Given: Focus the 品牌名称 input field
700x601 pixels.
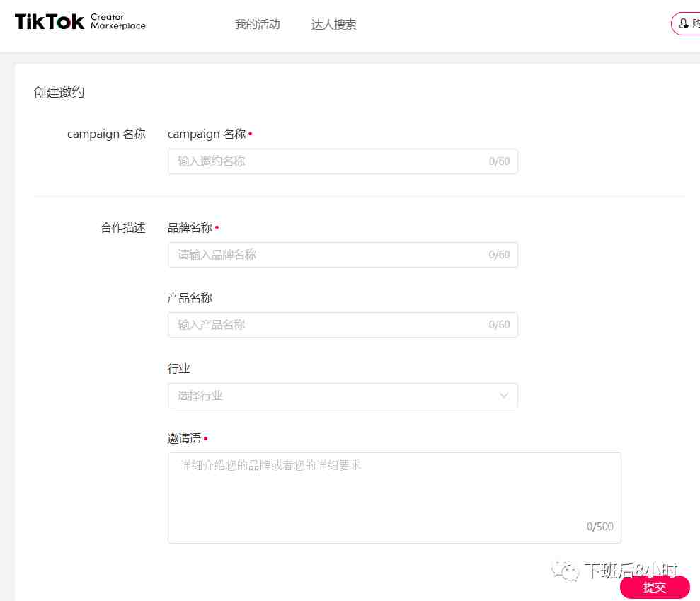Looking at the screenshot, I should point(343,255).
